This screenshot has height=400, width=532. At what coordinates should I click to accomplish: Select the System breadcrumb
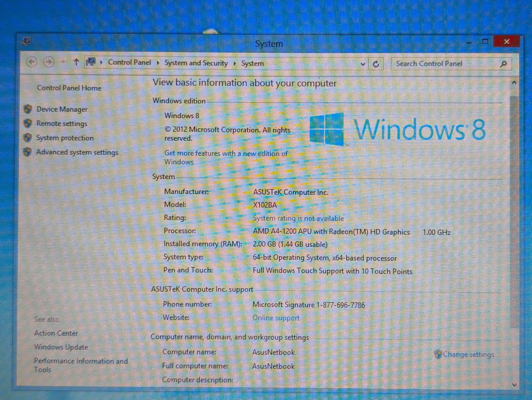point(252,63)
